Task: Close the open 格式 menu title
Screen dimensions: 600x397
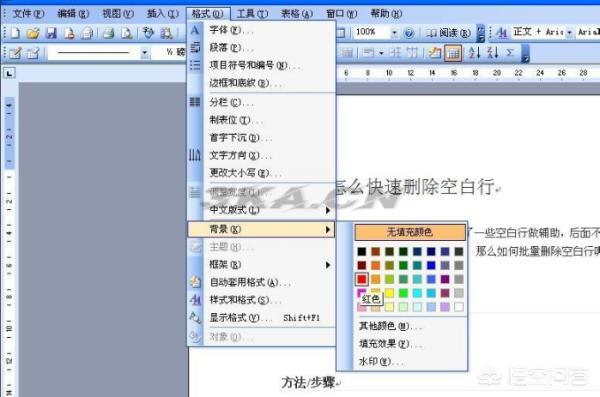Action: (x=208, y=14)
